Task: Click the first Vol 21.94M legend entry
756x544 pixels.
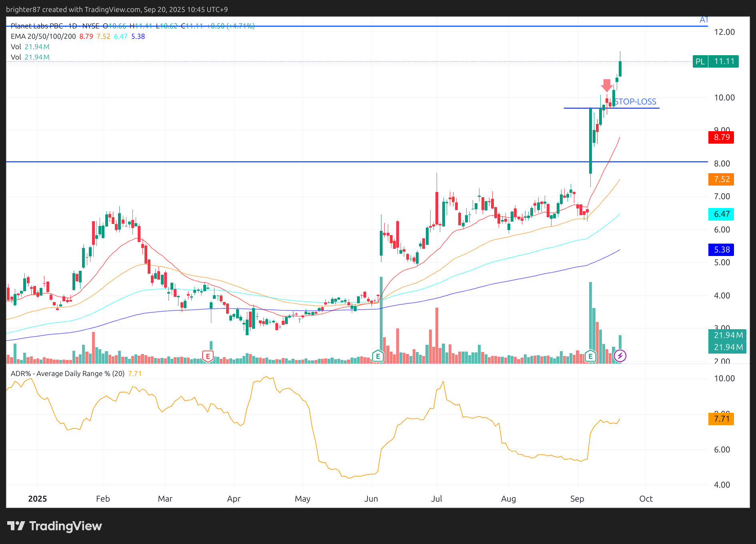Action: (30, 47)
